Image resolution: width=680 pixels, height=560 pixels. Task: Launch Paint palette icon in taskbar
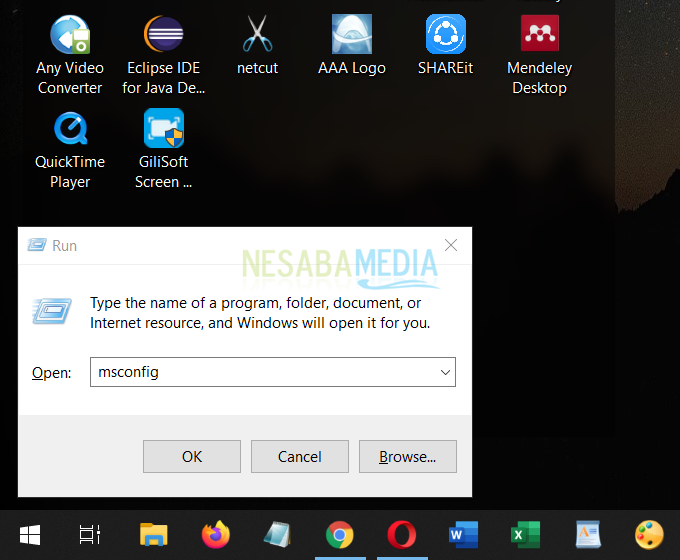pyautogui.click(x=649, y=534)
